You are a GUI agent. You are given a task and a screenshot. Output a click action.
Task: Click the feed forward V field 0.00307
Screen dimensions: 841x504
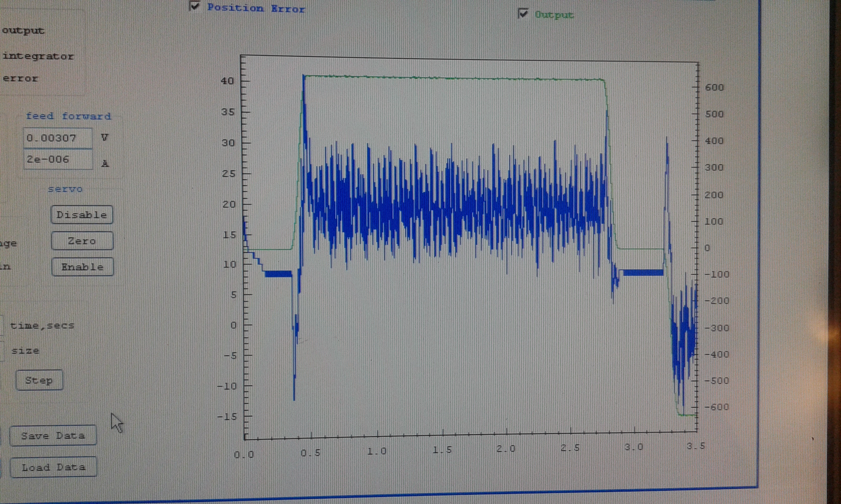57,138
